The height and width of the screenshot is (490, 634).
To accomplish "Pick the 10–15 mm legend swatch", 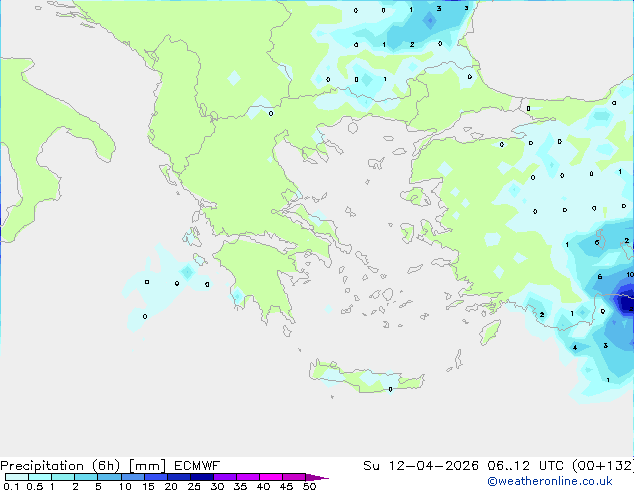I will pos(132,477).
